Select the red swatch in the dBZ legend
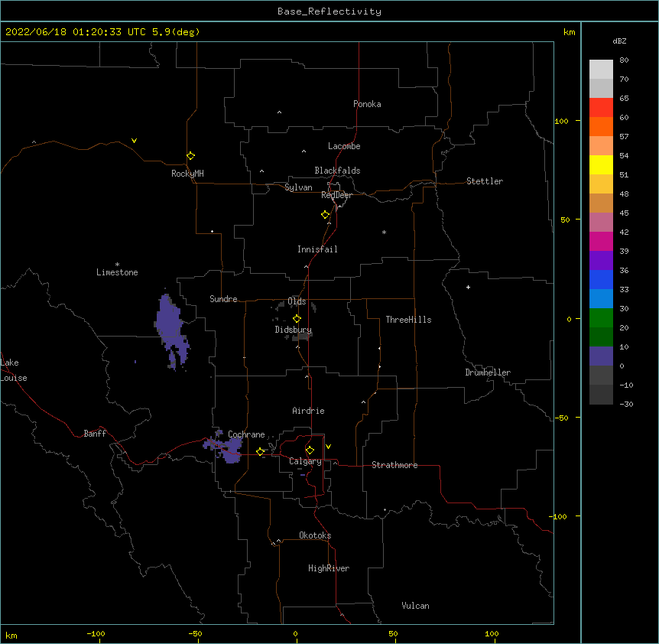 click(x=601, y=107)
